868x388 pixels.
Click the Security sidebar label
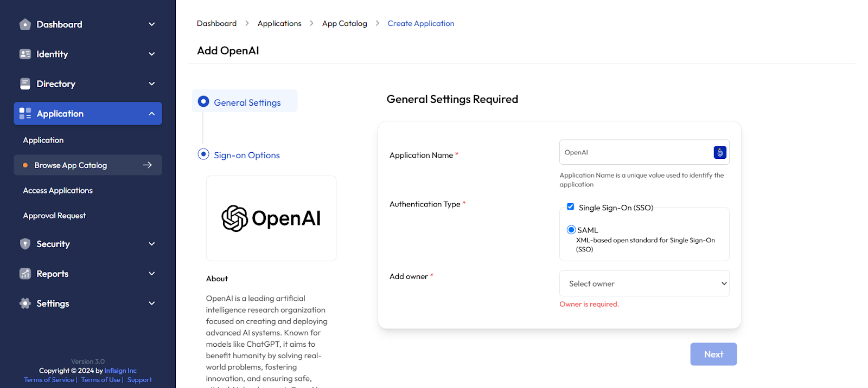53,244
